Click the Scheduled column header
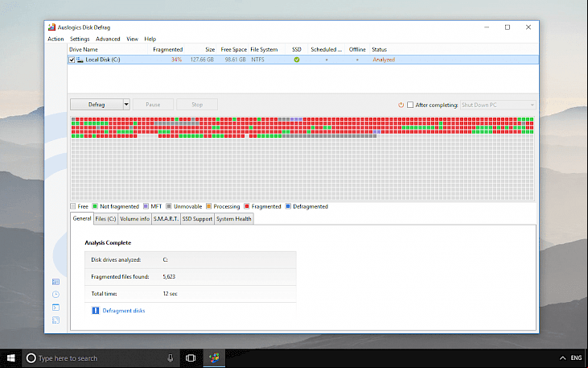Image resolution: width=588 pixels, height=368 pixels. 327,50
